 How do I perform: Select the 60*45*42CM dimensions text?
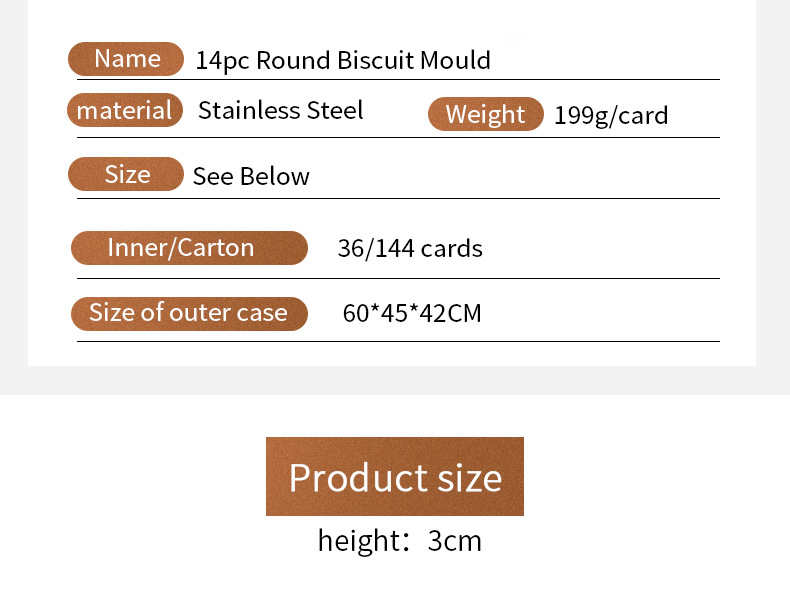412,314
